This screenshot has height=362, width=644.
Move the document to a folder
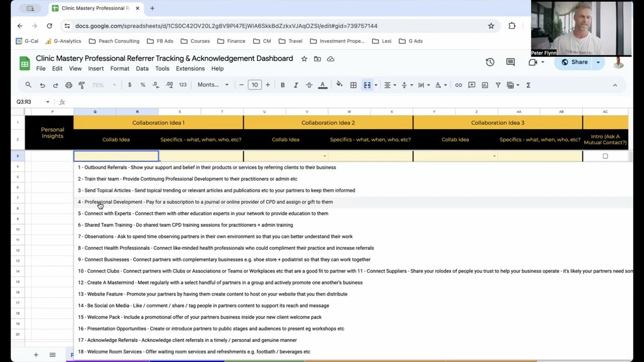(317, 59)
